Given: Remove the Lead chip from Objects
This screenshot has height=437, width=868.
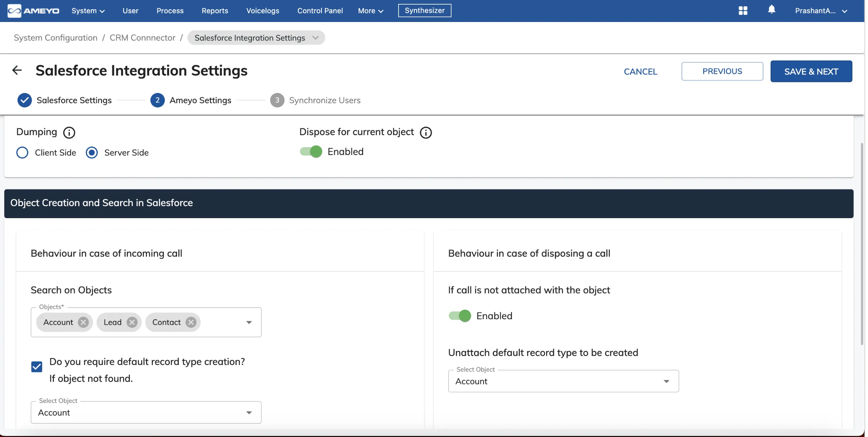Looking at the screenshot, I should click(x=133, y=322).
